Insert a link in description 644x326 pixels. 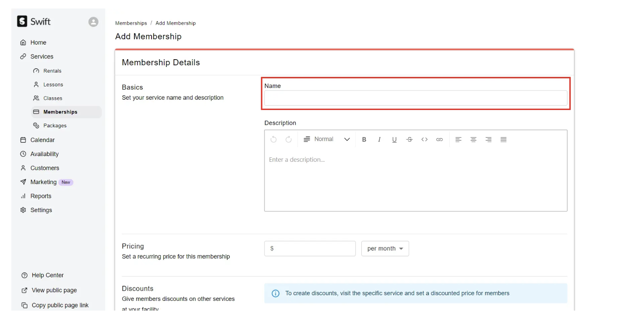(x=439, y=139)
